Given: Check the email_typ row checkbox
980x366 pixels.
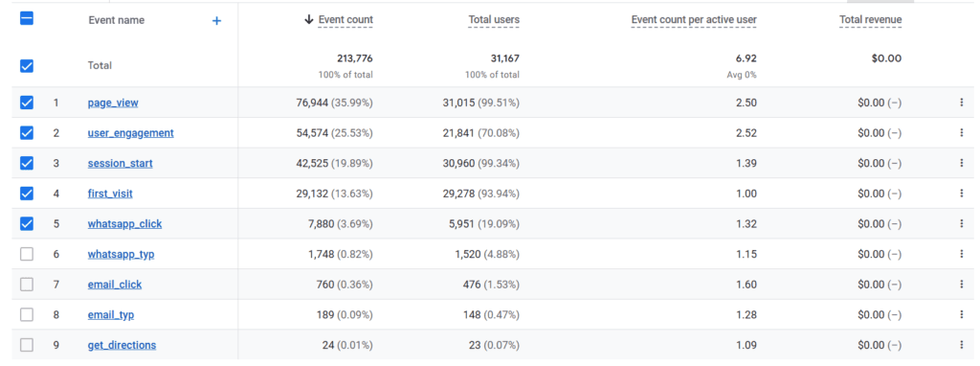Looking at the screenshot, I should click(x=27, y=314).
